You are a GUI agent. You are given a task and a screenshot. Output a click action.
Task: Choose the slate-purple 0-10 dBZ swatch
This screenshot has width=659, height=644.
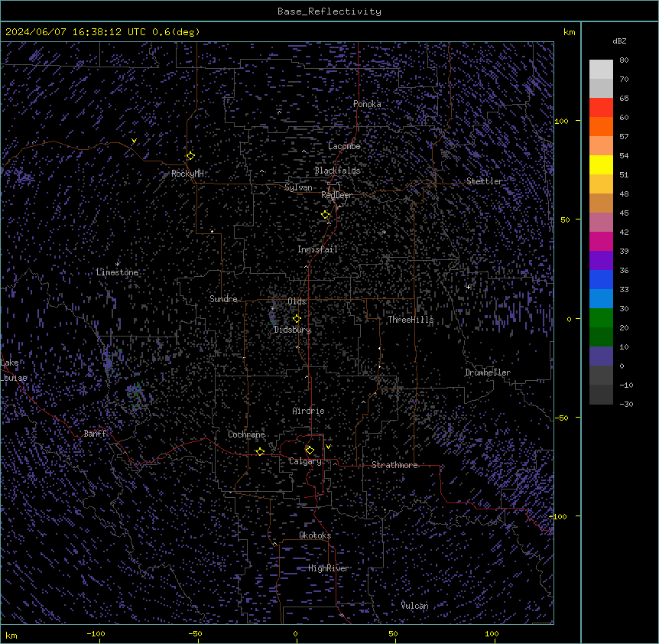click(601, 356)
